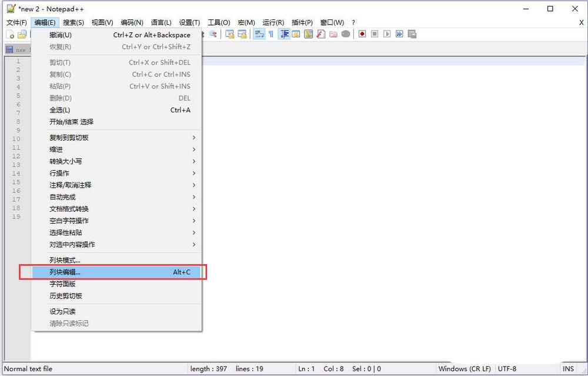Click the New Document toolbar icon
The width and height of the screenshot is (588, 376).
point(10,34)
